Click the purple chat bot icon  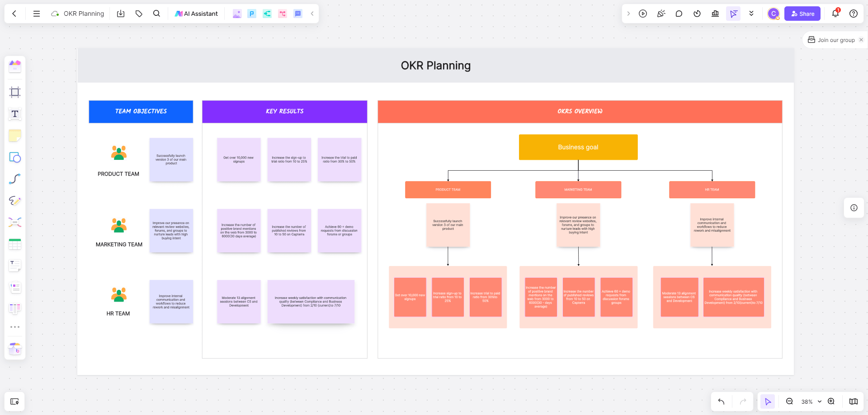(298, 14)
